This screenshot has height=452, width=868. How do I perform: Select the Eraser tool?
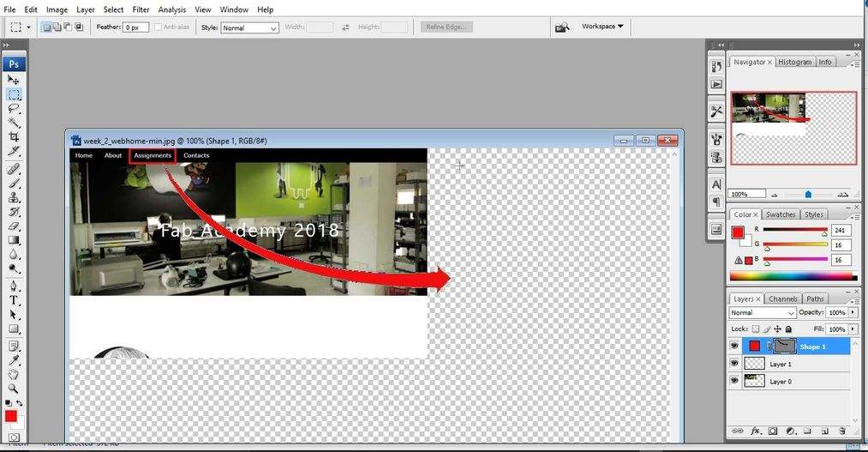point(14,226)
